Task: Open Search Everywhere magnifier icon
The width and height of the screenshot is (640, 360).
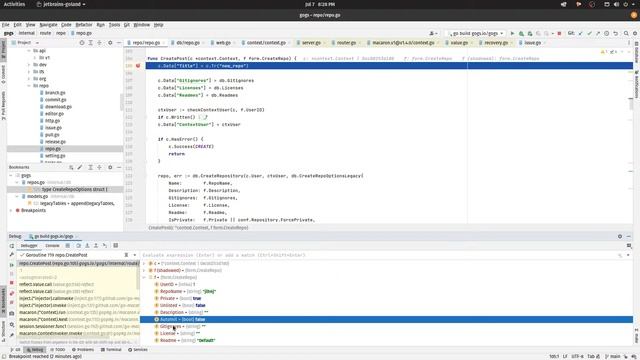Action: point(626,33)
